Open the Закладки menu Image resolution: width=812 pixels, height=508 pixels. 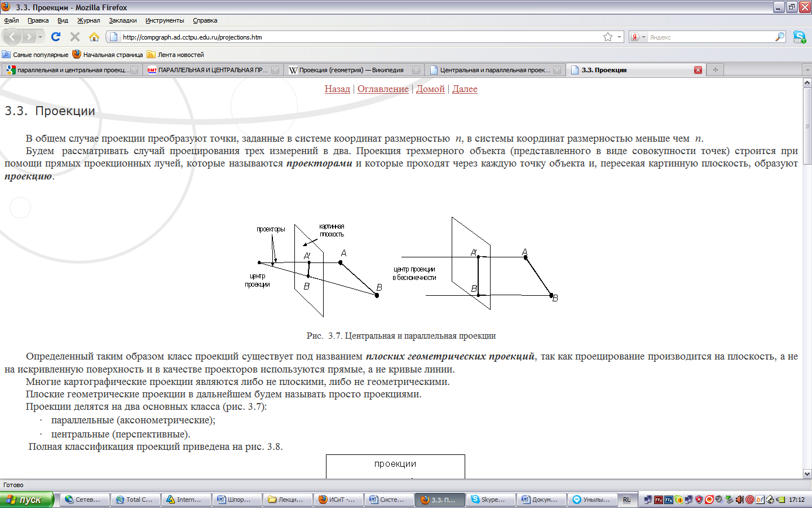click(123, 20)
